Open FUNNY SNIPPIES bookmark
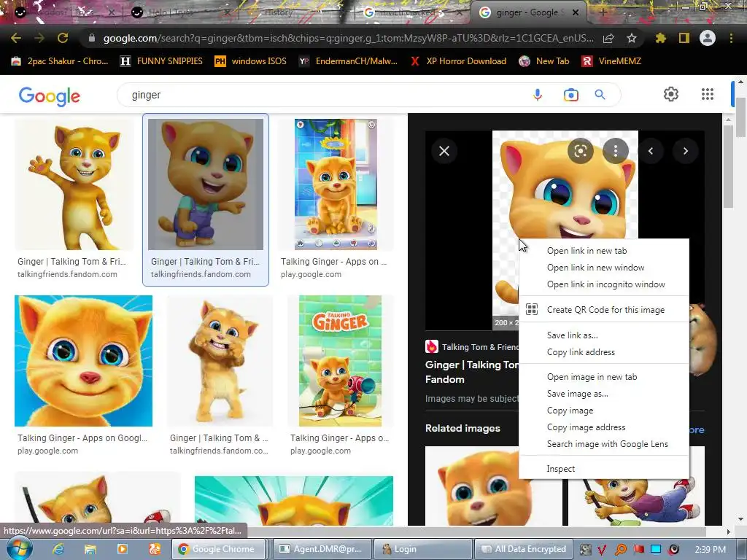747x560 pixels. click(161, 61)
